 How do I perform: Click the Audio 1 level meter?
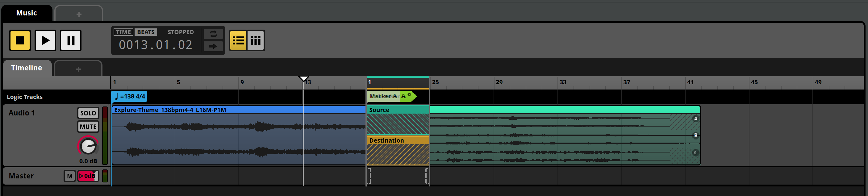click(x=105, y=136)
